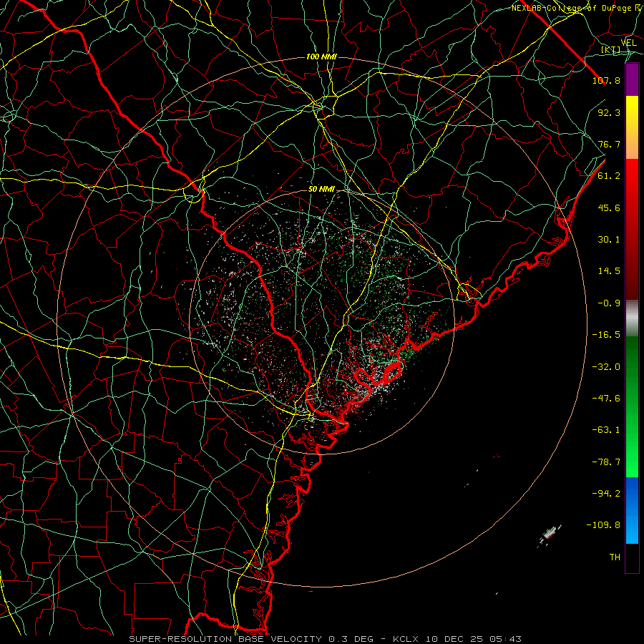Click the [KT] units label
The height and width of the screenshot is (644, 644).
click(x=611, y=50)
